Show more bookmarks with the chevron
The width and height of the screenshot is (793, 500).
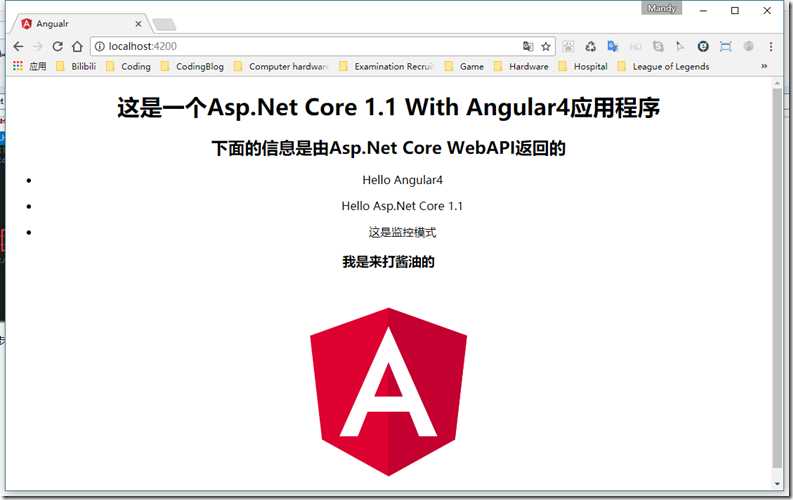pos(764,66)
